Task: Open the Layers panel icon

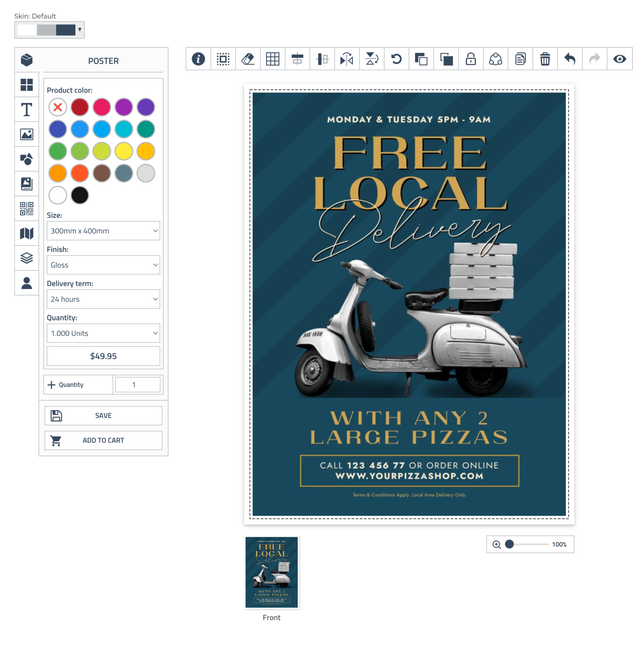Action: coord(27,258)
